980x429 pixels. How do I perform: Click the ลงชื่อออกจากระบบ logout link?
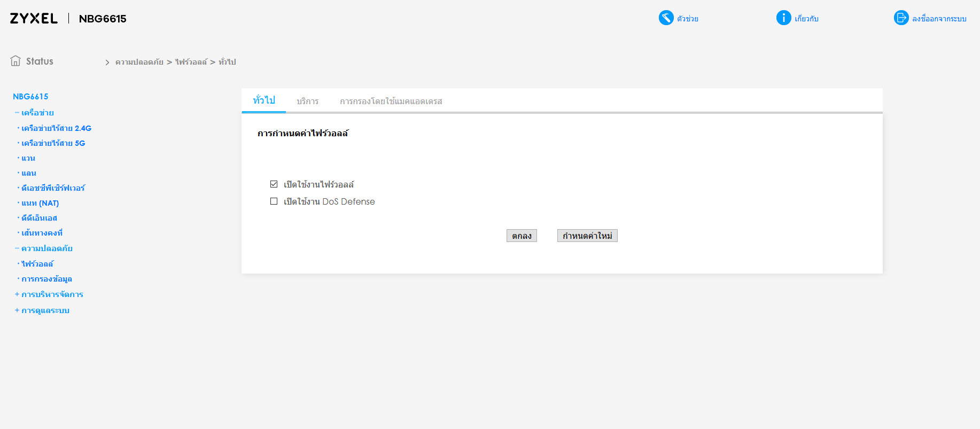click(939, 19)
